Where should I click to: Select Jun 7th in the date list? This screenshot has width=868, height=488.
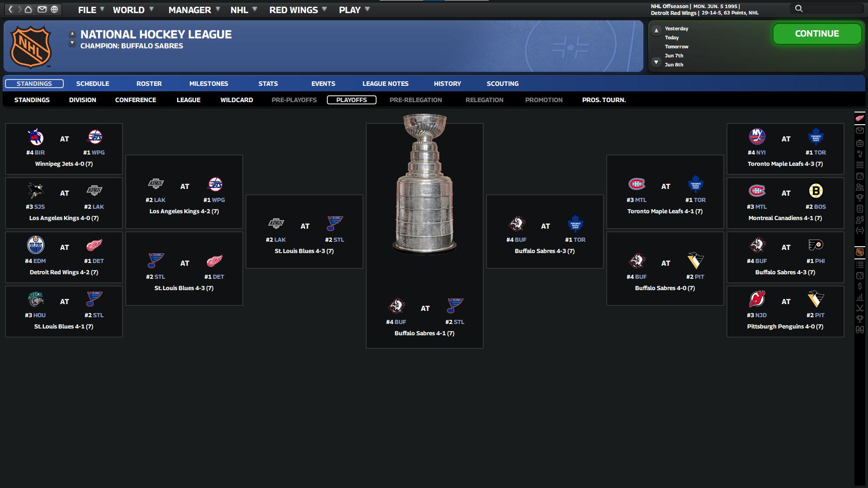[674, 56]
